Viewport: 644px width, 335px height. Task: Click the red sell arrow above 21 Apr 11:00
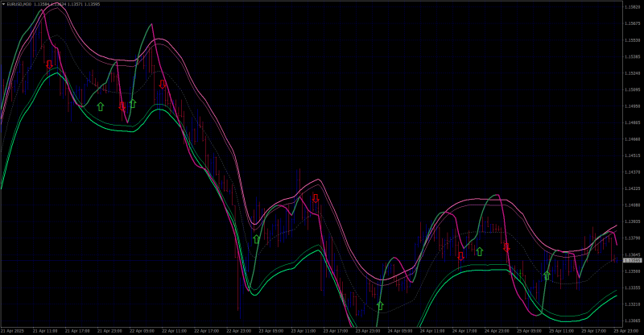click(x=49, y=64)
